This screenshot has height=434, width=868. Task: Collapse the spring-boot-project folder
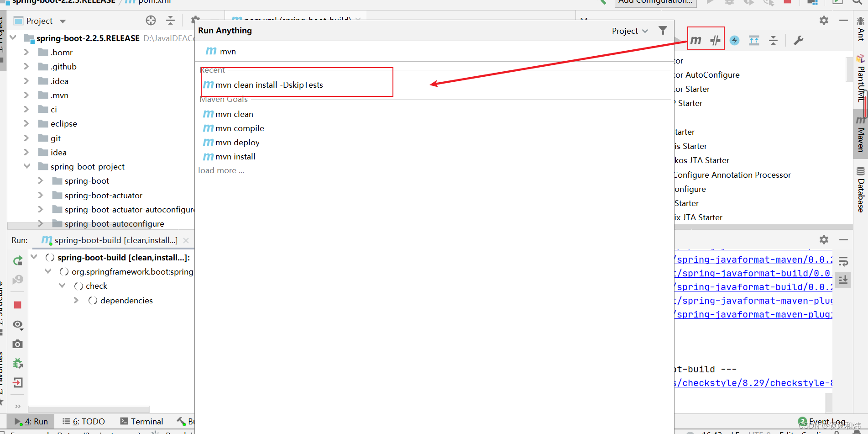26,166
